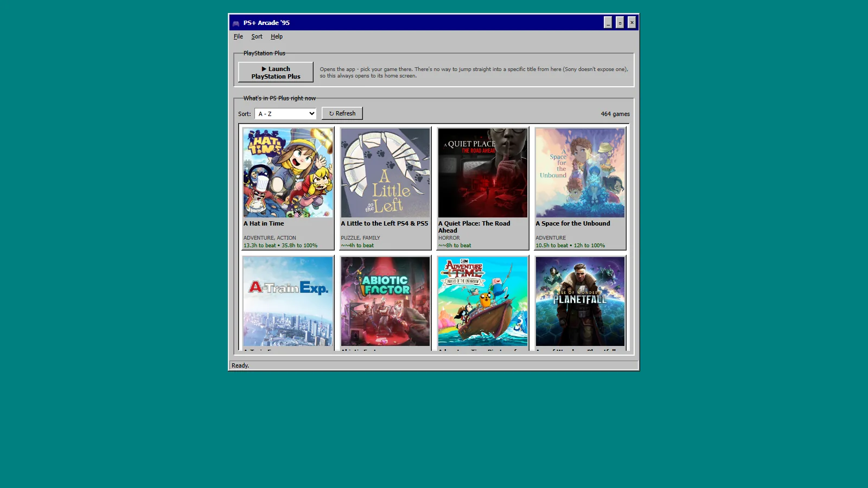Select Adventure Time pirates cover art
Image resolution: width=868 pixels, height=488 pixels.
click(483, 301)
